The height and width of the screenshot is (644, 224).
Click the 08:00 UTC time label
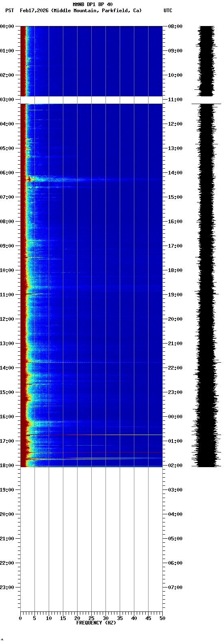(x=175, y=26)
